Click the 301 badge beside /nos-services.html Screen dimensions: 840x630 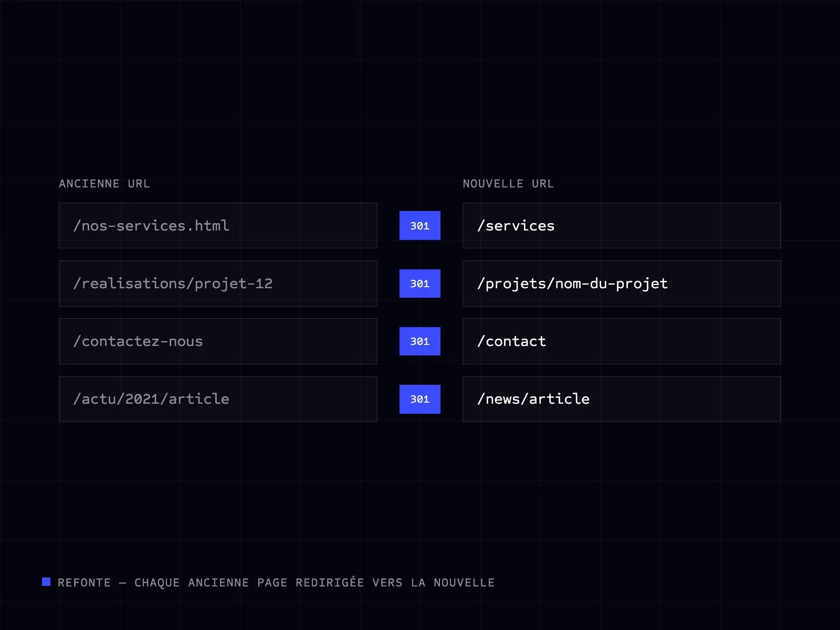[x=420, y=226]
